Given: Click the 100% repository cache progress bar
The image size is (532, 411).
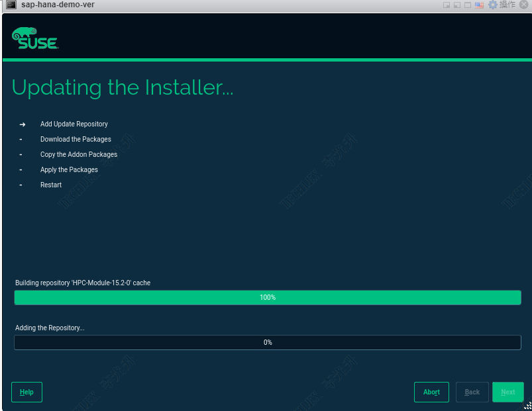Looking at the screenshot, I should [x=268, y=297].
